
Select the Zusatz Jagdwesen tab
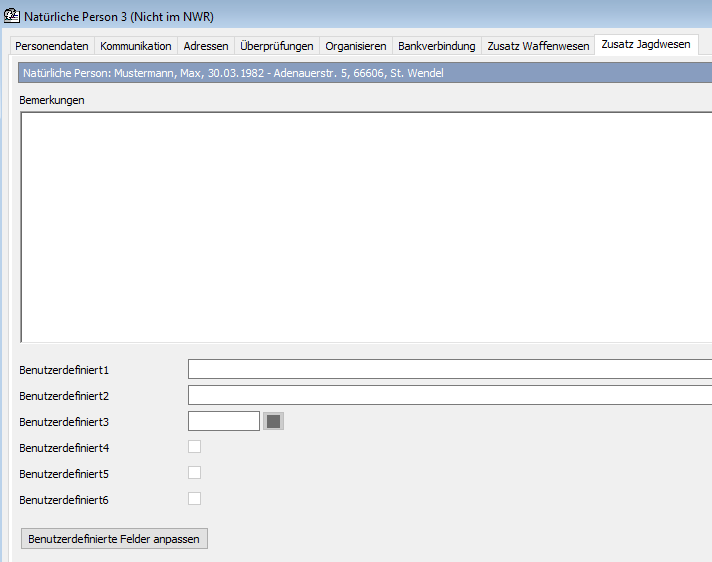645,45
